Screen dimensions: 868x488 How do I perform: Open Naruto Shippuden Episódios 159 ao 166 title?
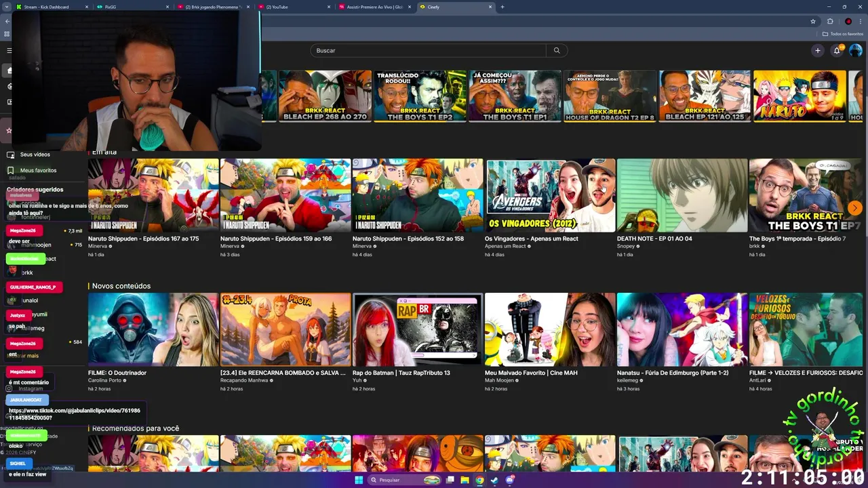tap(276, 239)
